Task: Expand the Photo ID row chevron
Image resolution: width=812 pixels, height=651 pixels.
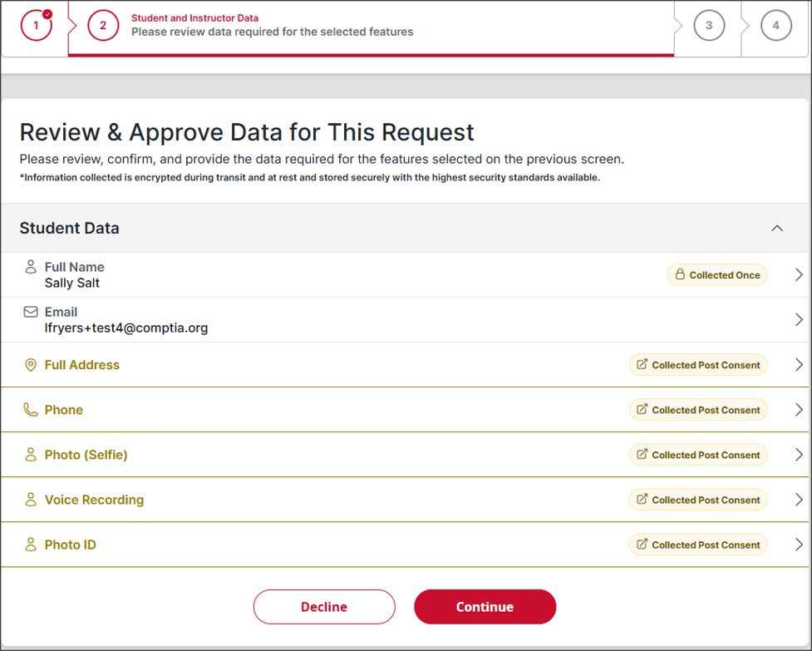Action: click(799, 545)
